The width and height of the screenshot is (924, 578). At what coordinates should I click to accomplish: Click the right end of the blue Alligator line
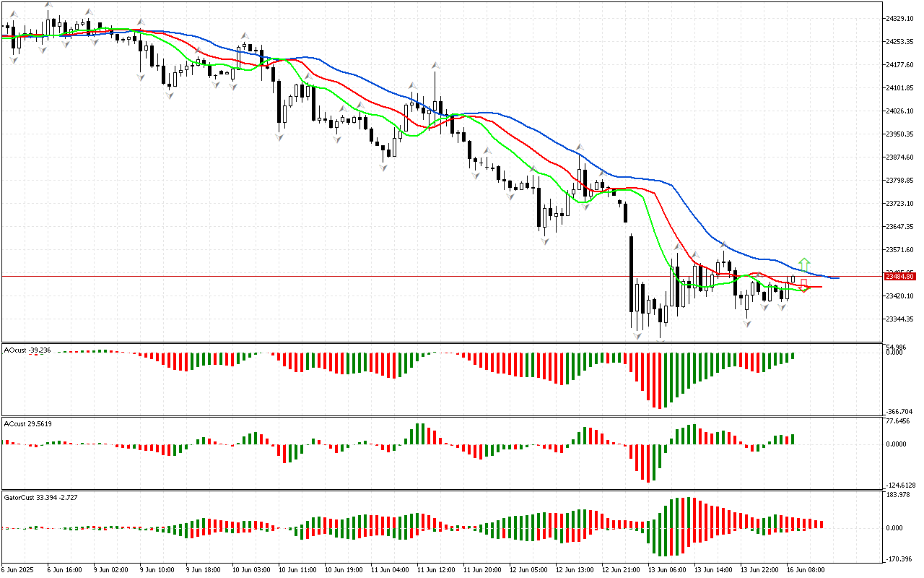[x=836, y=278]
